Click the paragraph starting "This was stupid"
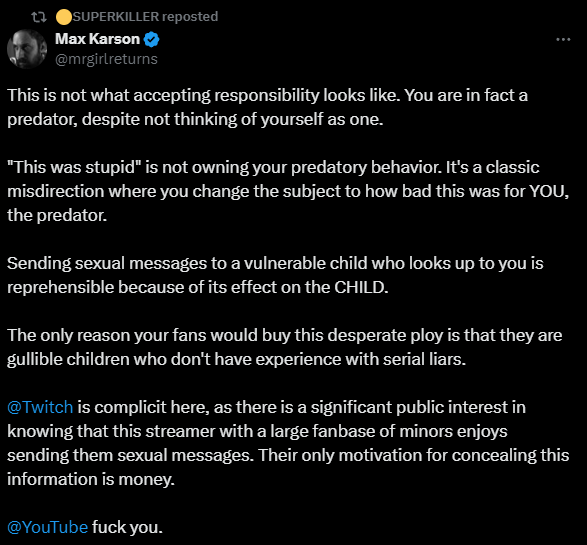This screenshot has height=545, width=587. pos(288,191)
